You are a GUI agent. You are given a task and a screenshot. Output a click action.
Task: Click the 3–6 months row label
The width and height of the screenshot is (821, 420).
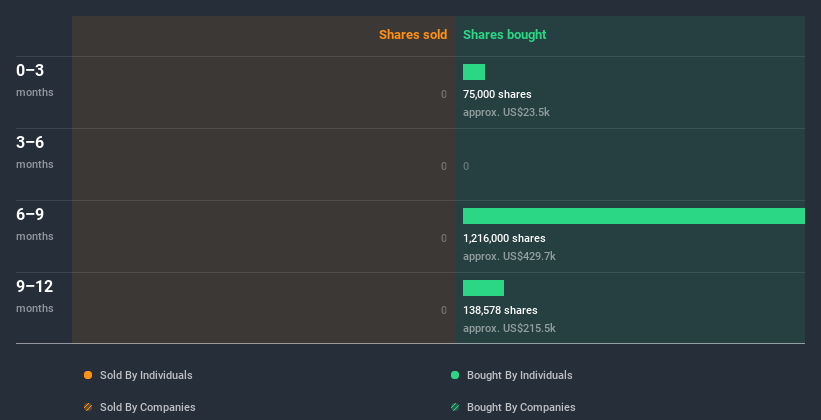coord(35,152)
